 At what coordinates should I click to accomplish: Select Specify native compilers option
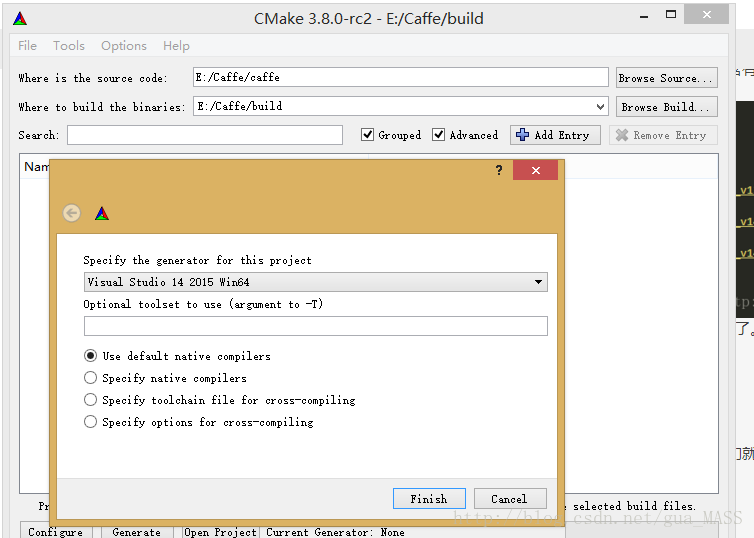point(90,378)
